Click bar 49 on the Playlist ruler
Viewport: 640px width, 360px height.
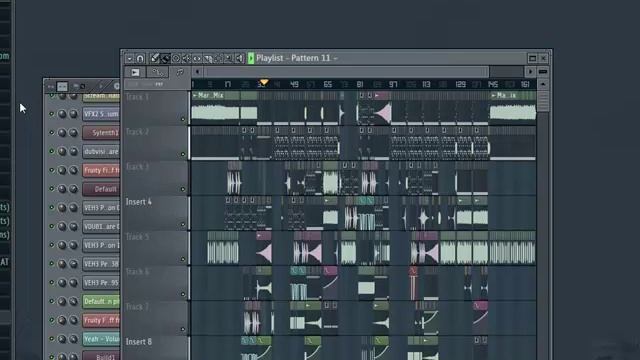[294, 84]
